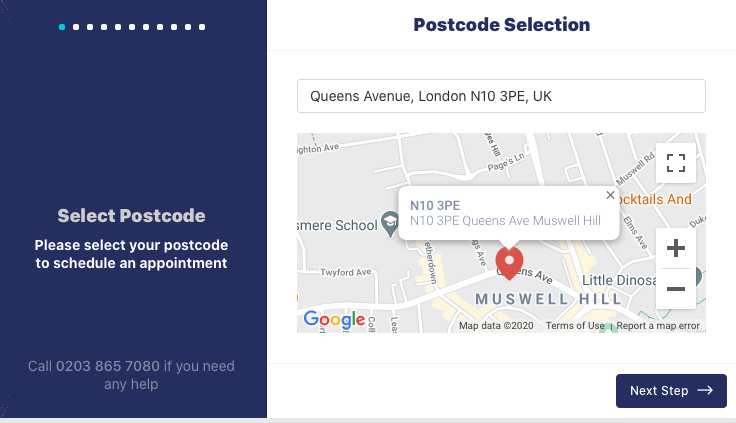Click the red location pin marker
The width and height of the screenshot is (736, 423).
click(510, 263)
